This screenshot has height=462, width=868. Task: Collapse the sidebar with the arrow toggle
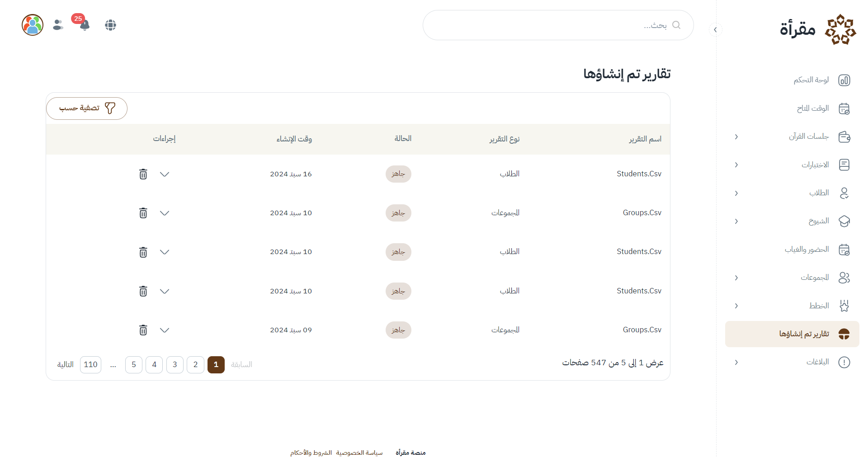(715, 30)
